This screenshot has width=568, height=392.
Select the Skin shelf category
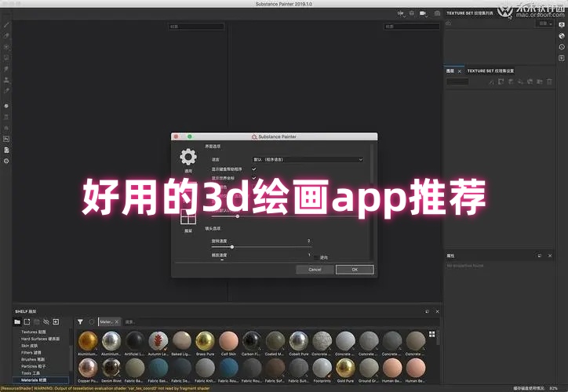[29, 345]
